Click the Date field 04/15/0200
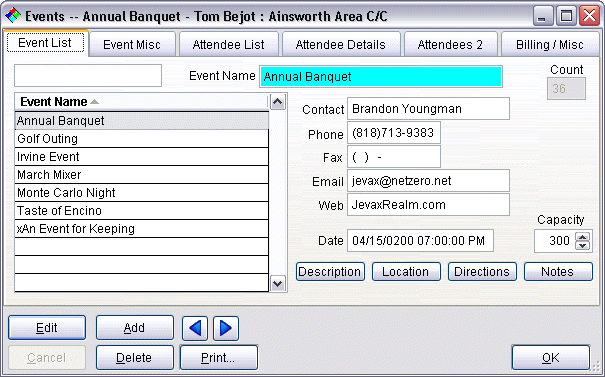This screenshot has width=605, height=377. point(420,241)
